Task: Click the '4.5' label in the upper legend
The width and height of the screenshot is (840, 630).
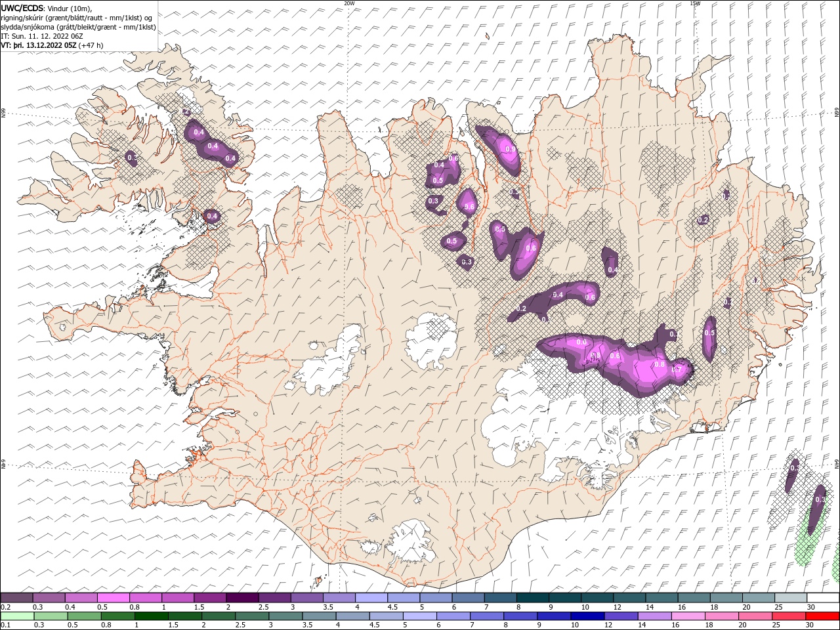Action: [392, 607]
